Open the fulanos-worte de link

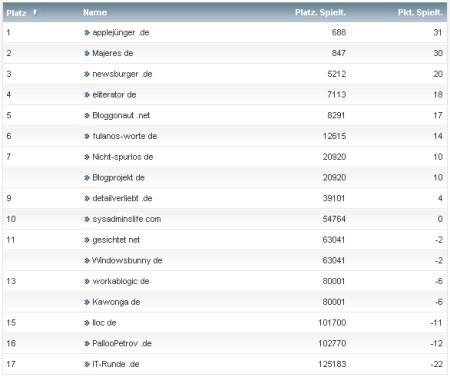[125, 136]
